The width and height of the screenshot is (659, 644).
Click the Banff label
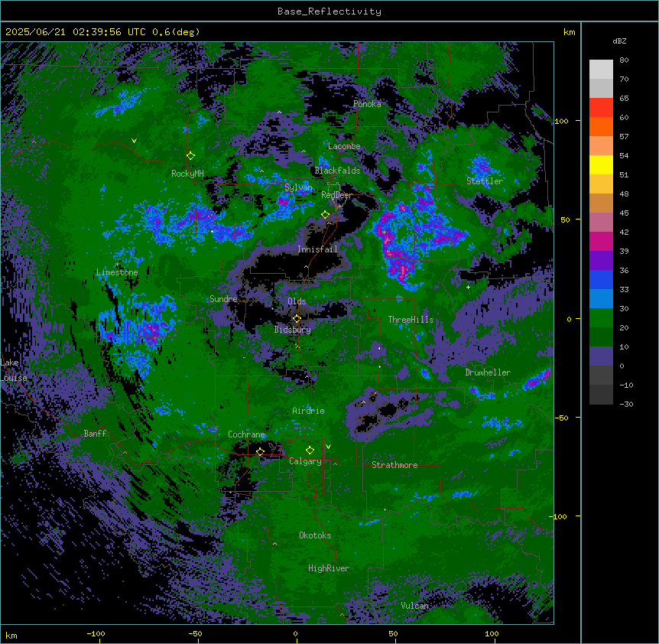point(95,434)
